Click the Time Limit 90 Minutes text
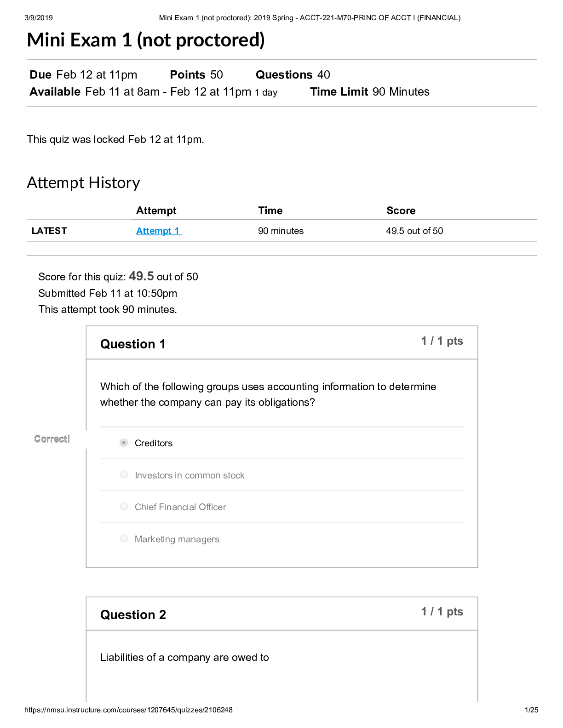The height and width of the screenshot is (728, 563). pyautogui.click(x=369, y=91)
